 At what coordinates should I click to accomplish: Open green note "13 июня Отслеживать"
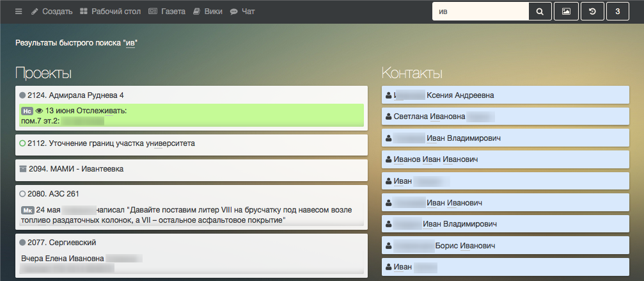191,115
